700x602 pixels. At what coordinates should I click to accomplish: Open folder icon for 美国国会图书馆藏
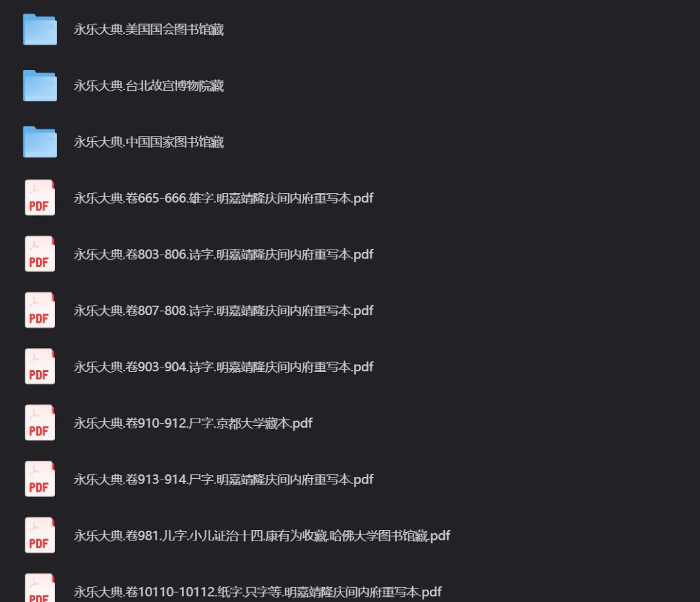pos(40,29)
